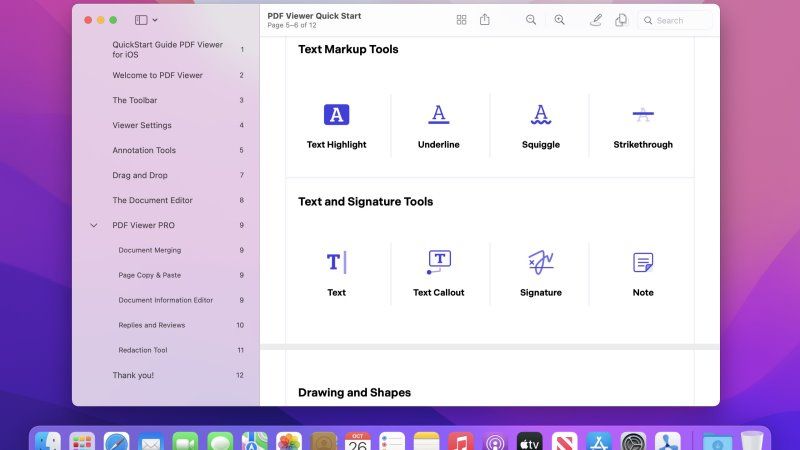Zoom out of the document

pyautogui.click(x=531, y=20)
